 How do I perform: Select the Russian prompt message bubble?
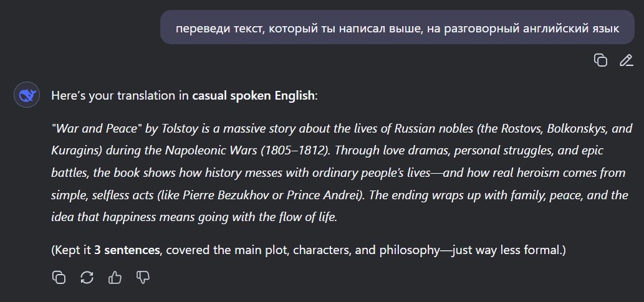397,27
